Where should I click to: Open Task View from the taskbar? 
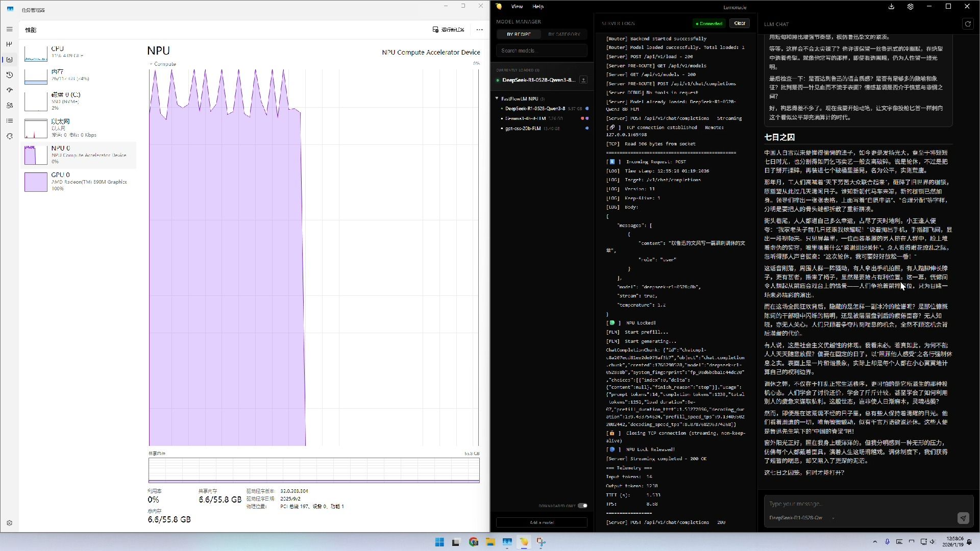456,542
